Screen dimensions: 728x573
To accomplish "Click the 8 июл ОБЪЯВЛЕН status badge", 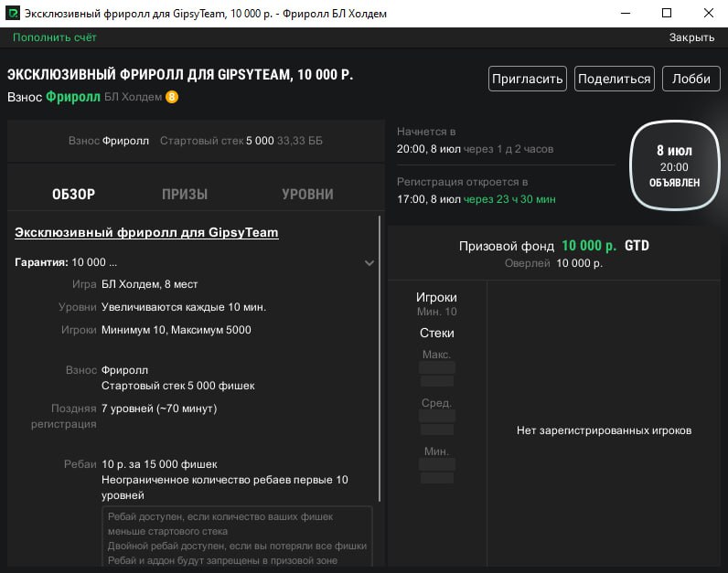I will [674, 165].
